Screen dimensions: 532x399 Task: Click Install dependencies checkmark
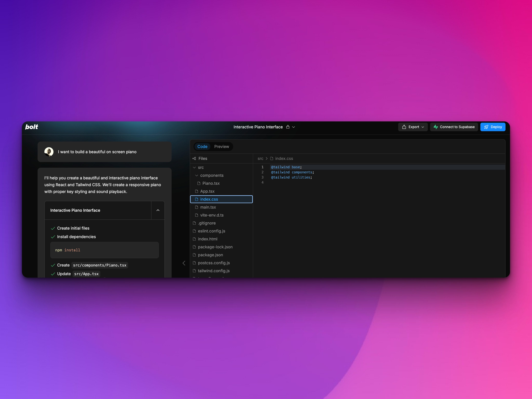pos(53,237)
